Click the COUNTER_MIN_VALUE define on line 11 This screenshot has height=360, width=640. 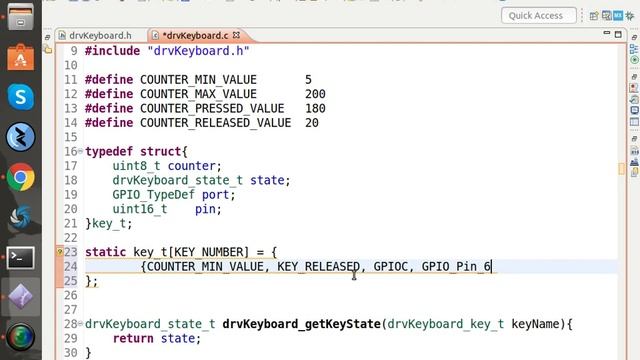(198, 80)
